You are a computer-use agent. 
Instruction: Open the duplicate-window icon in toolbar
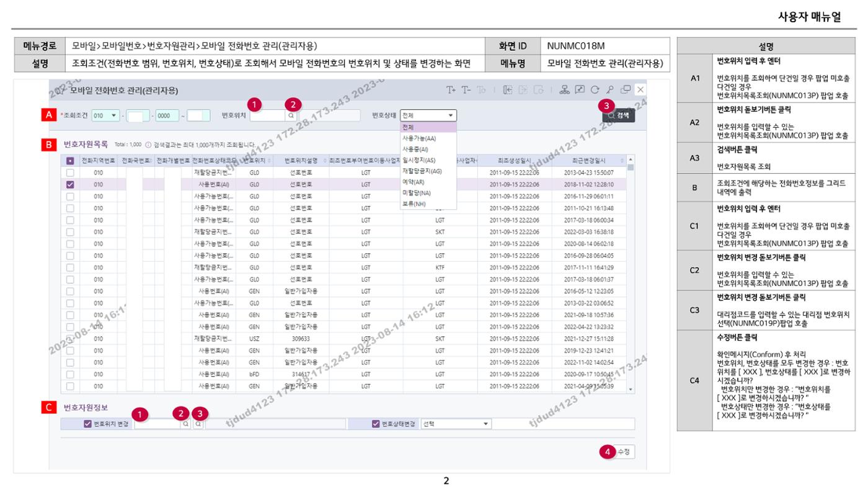point(626,90)
